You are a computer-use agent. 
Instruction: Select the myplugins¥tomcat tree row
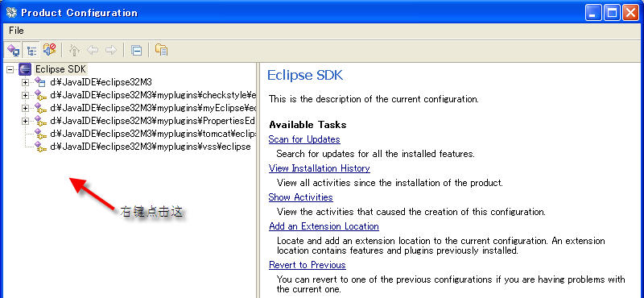click(153, 134)
